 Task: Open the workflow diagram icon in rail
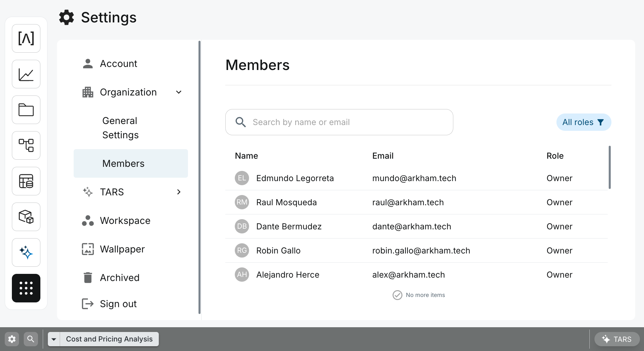(26, 145)
